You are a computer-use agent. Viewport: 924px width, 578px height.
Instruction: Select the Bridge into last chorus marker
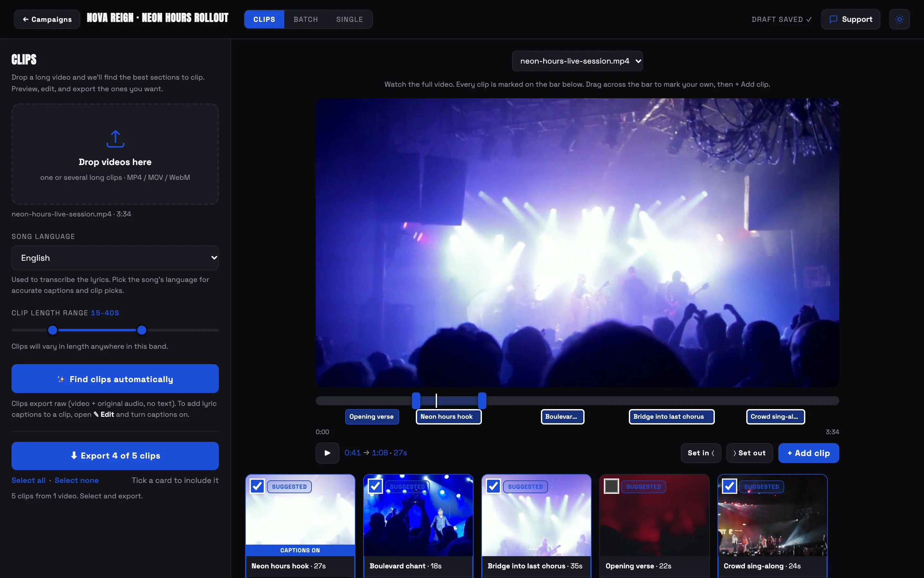(x=671, y=417)
